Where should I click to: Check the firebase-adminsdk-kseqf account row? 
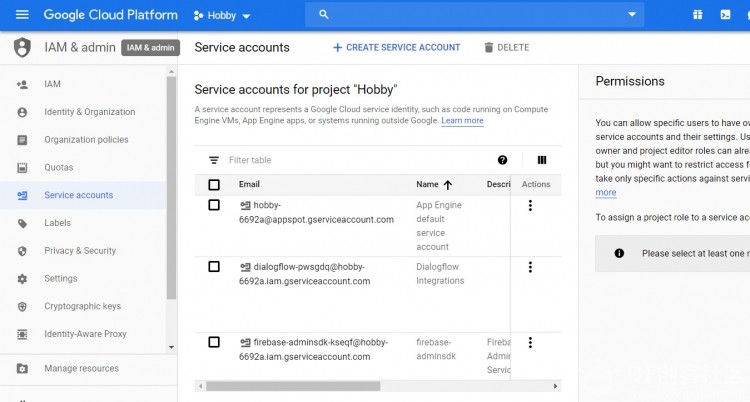214,343
